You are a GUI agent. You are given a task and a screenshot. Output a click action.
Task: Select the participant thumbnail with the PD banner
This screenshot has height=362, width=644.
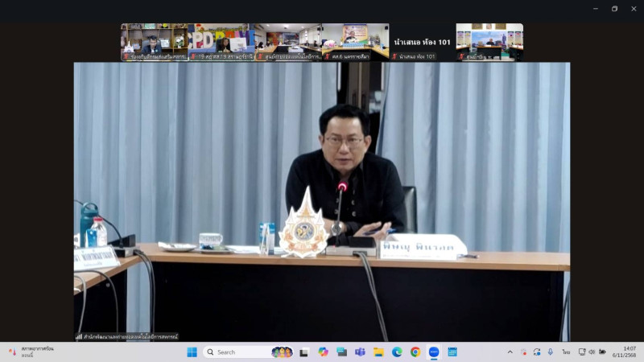pos(221,42)
